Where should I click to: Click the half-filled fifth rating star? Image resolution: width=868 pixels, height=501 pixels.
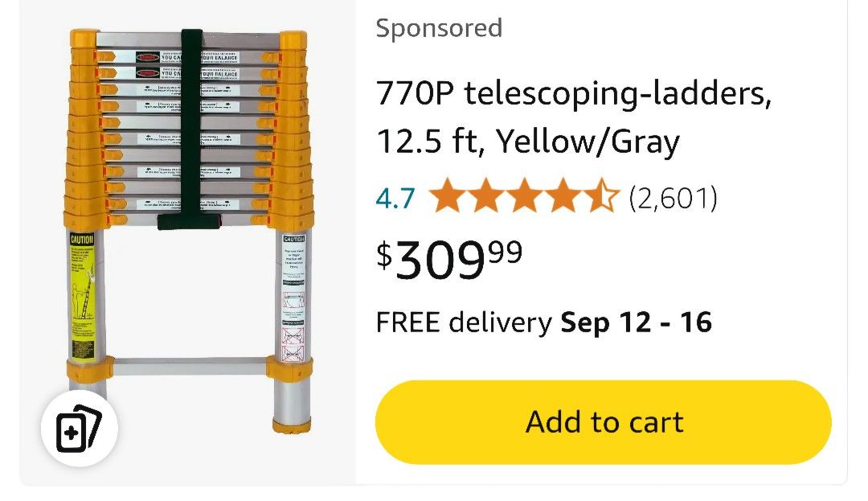coord(601,197)
